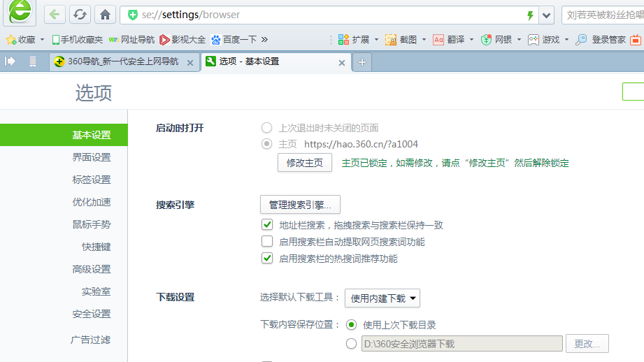
Task: Expand the 网银 dropdown arrow
Action: point(519,40)
